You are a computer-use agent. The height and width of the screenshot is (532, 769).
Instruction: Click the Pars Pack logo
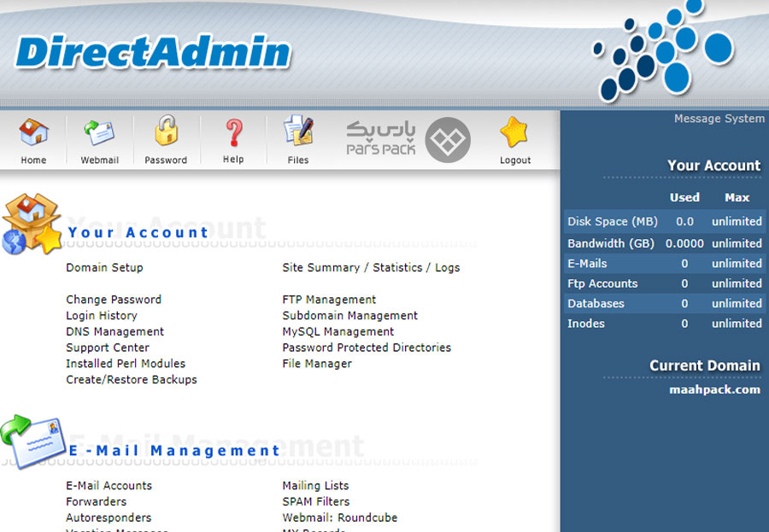408,140
